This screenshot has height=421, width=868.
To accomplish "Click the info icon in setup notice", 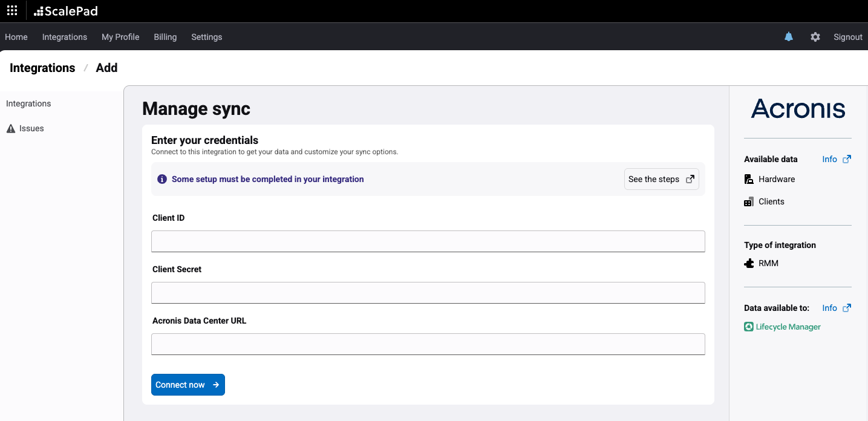I will click(x=162, y=179).
